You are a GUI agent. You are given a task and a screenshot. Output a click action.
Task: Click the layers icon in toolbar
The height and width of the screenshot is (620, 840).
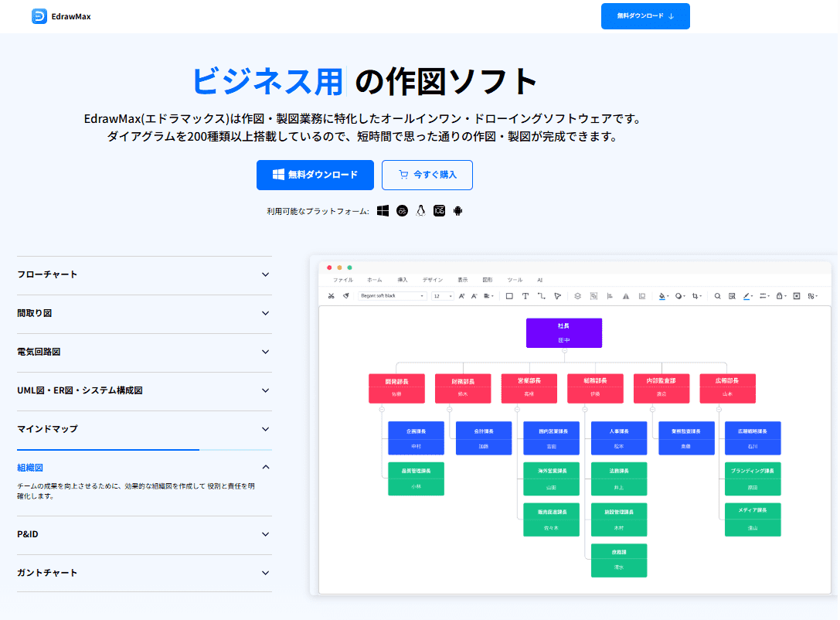[x=577, y=296]
